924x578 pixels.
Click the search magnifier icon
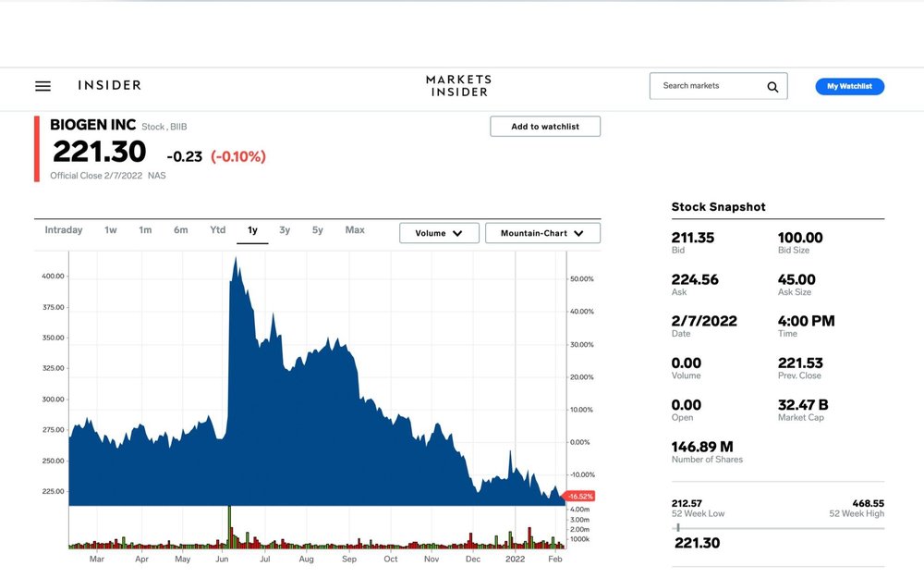click(772, 87)
